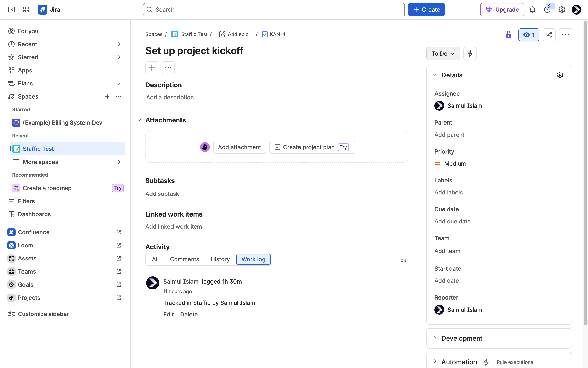Switch to the Comments tab
588x368 pixels.
pos(184,259)
